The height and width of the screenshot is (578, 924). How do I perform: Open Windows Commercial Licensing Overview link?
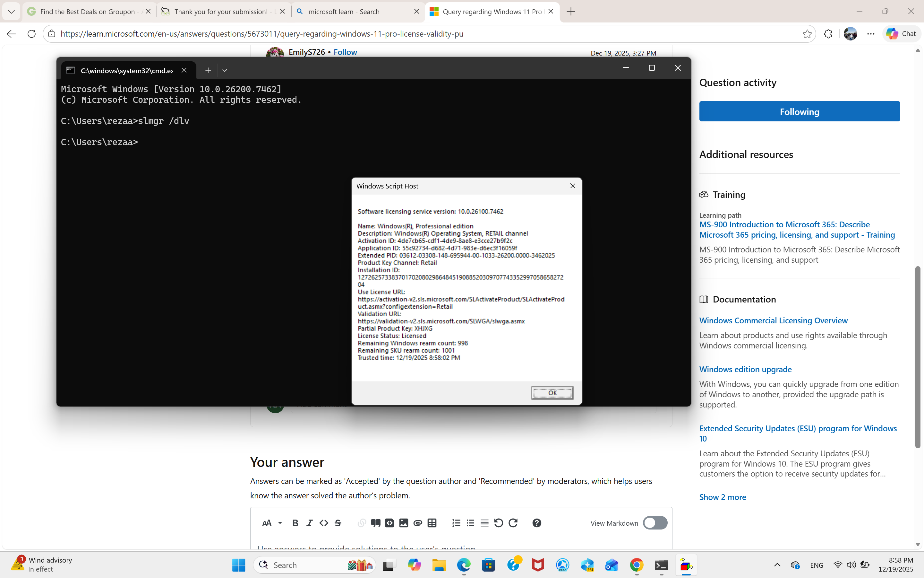[x=773, y=320]
